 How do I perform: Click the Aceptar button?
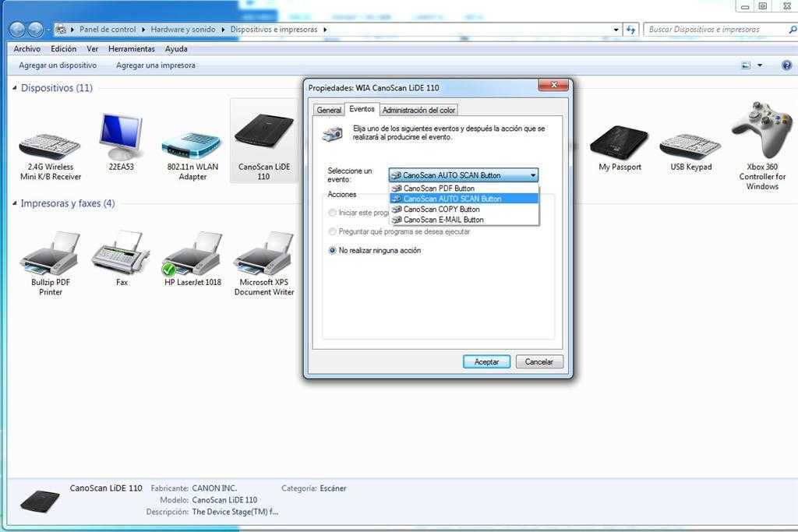pos(486,361)
